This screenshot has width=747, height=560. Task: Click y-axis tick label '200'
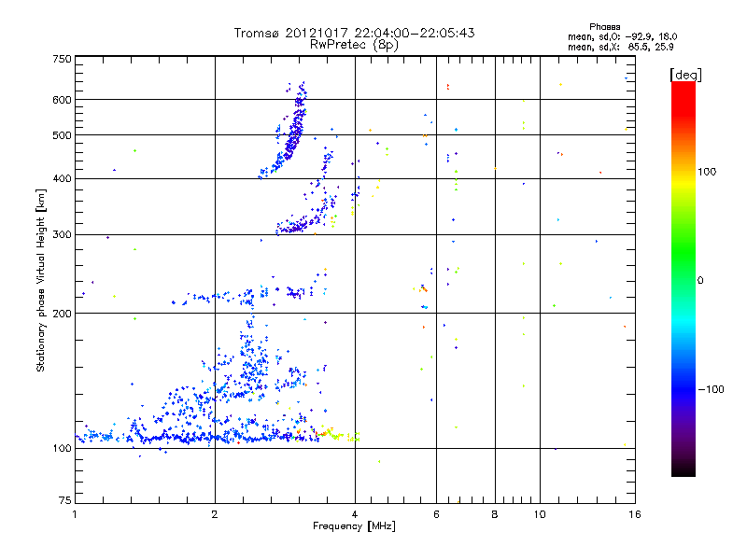pos(62,314)
